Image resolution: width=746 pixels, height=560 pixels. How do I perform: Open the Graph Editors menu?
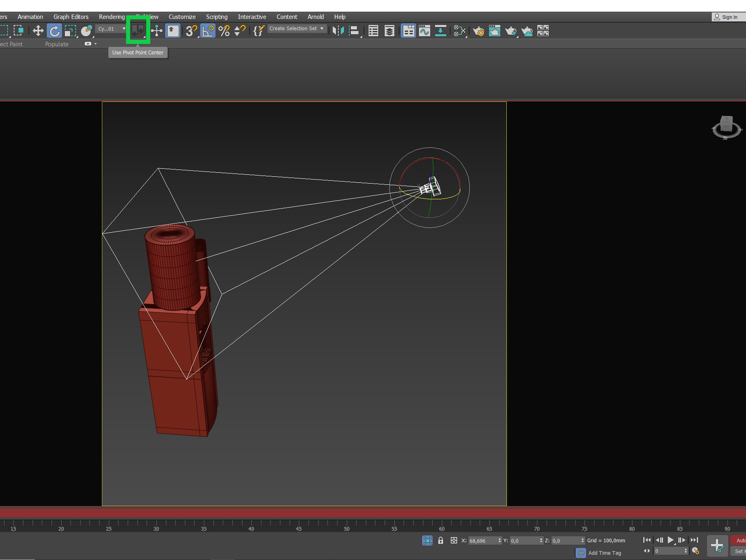pos(71,17)
